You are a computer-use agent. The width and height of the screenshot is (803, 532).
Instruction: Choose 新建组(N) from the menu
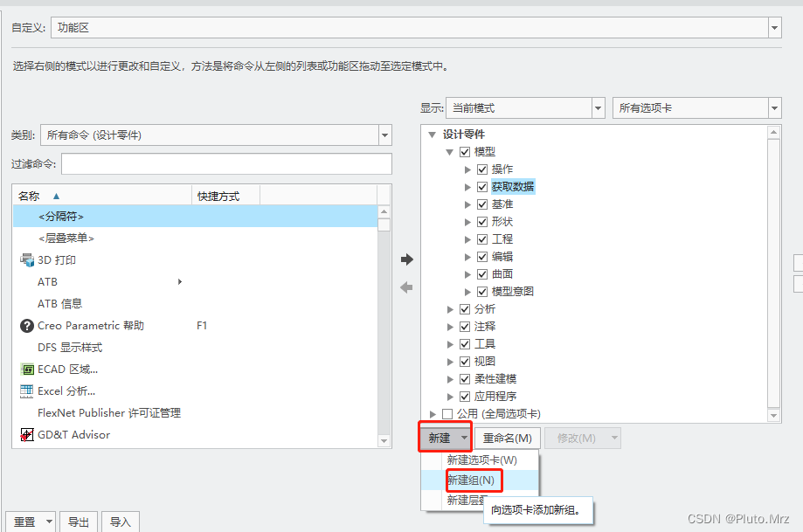click(x=473, y=480)
